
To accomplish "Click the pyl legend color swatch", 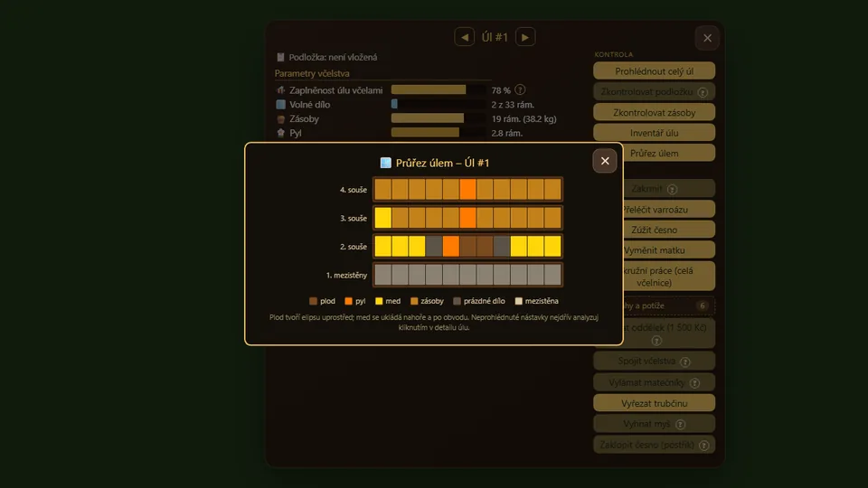I will click(348, 301).
